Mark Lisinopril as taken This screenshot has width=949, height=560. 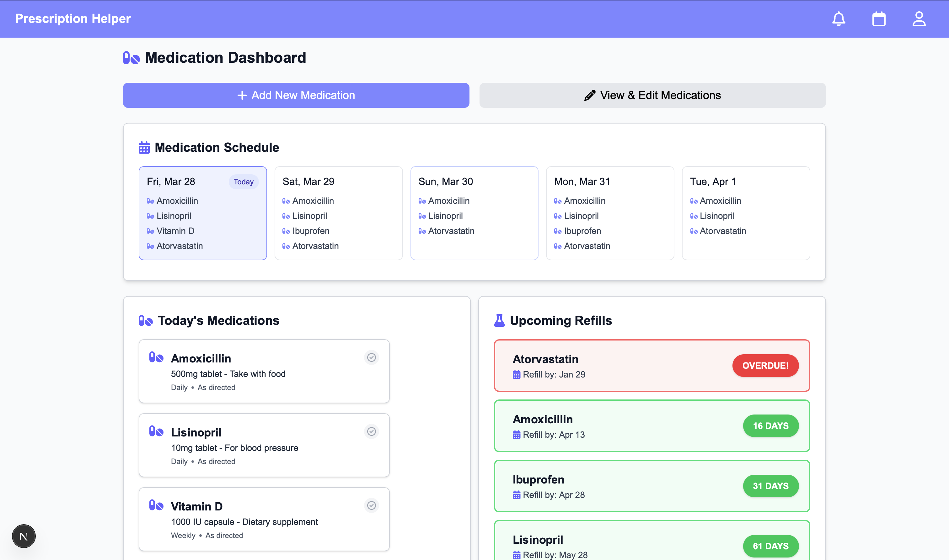[371, 431]
